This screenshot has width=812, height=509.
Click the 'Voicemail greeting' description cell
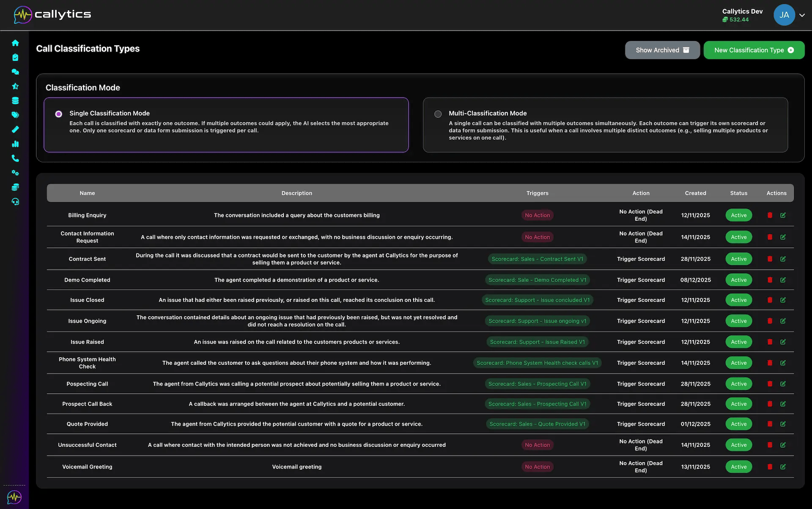296,467
